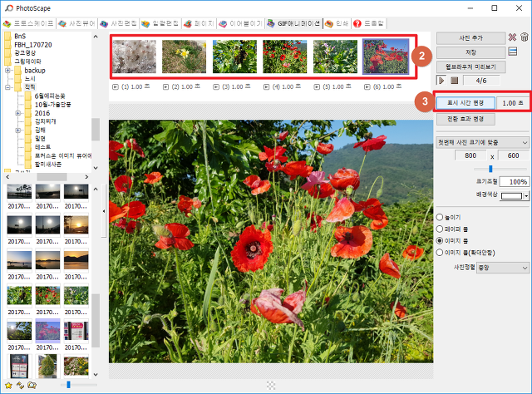Click the star favorites icon at bottom left
The height and width of the screenshot is (394, 532).
pyautogui.click(x=8, y=386)
